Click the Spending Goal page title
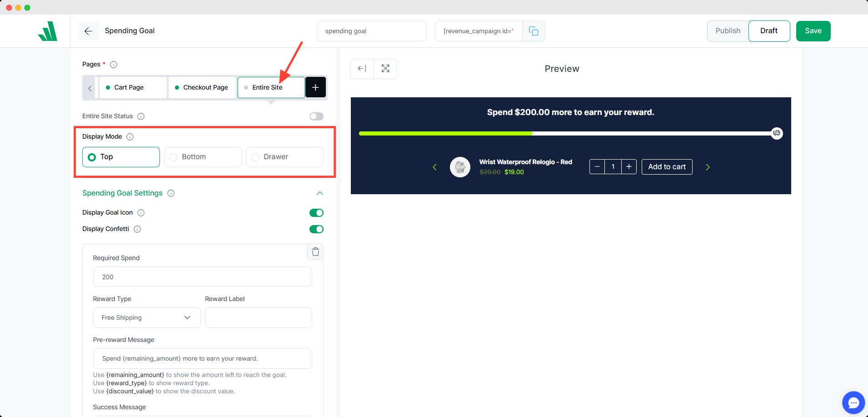This screenshot has width=868, height=417. click(x=130, y=31)
